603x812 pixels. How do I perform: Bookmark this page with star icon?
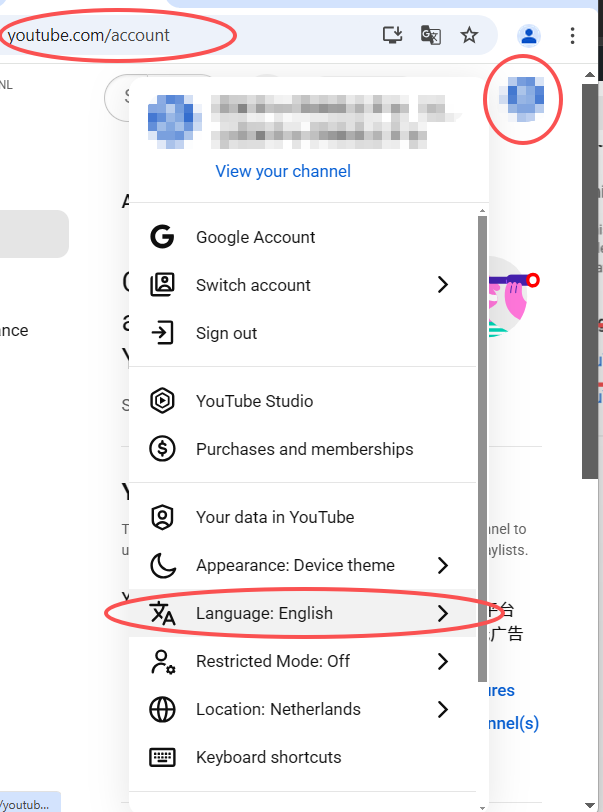(469, 36)
